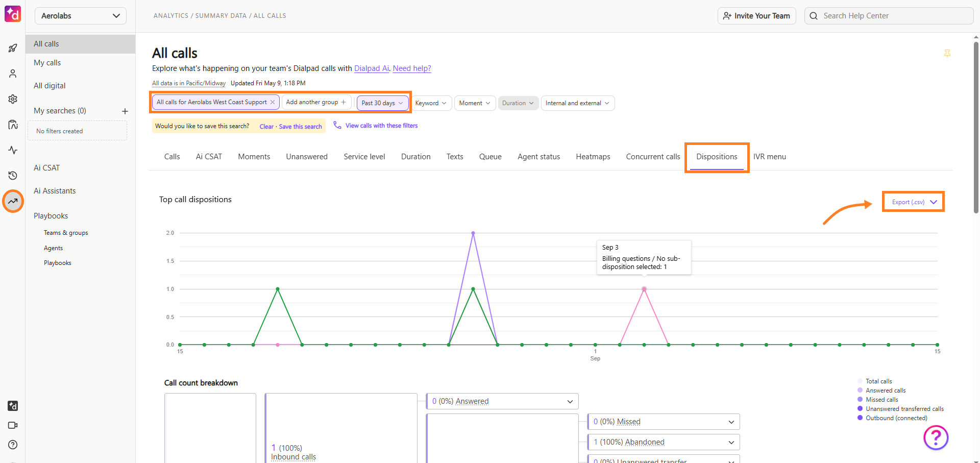The height and width of the screenshot is (463, 980).
Task: Open the rocket launch icon in left rail
Action: (x=13, y=48)
